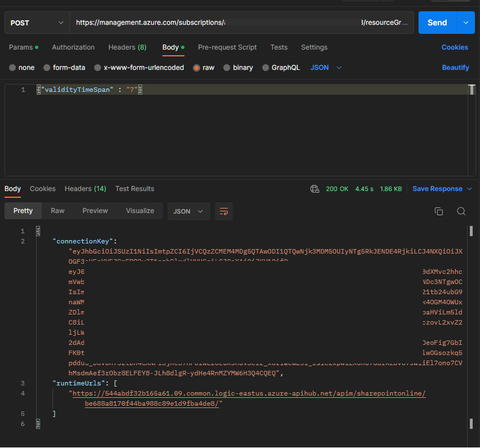Image resolution: width=480 pixels, height=448 pixels.
Task: Open the POST method dropdown
Action: [37, 23]
